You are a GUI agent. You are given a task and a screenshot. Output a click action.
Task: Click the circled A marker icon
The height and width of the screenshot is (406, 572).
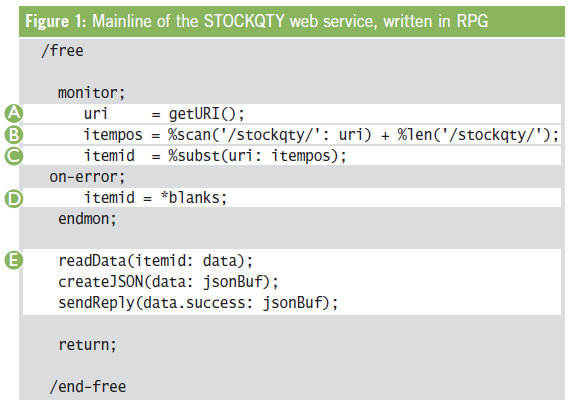pos(14,113)
